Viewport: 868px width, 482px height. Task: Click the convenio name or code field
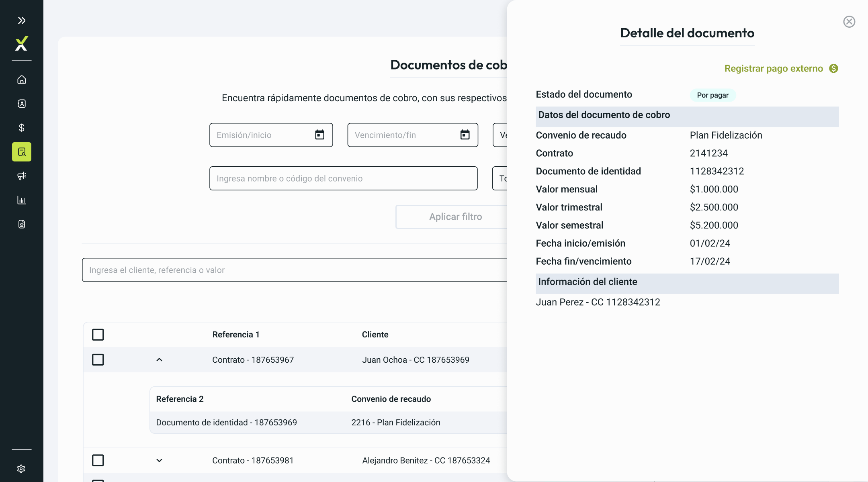coord(343,178)
